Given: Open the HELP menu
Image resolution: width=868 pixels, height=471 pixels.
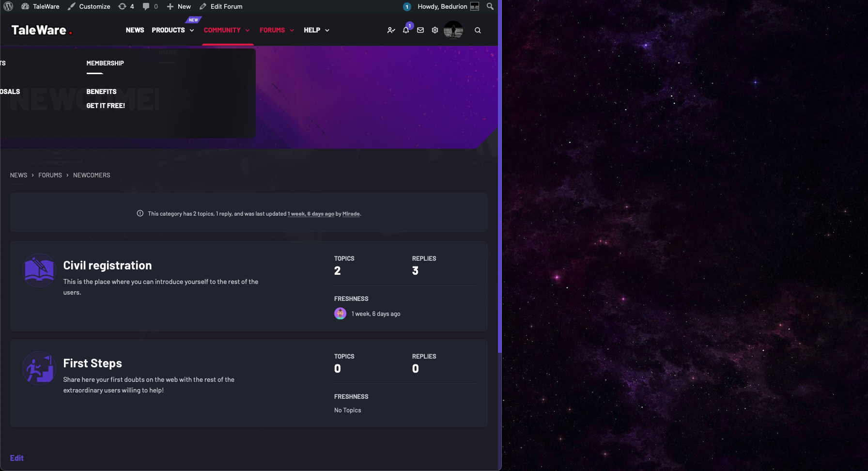Looking at the screenshot, I should click(312, 30).
